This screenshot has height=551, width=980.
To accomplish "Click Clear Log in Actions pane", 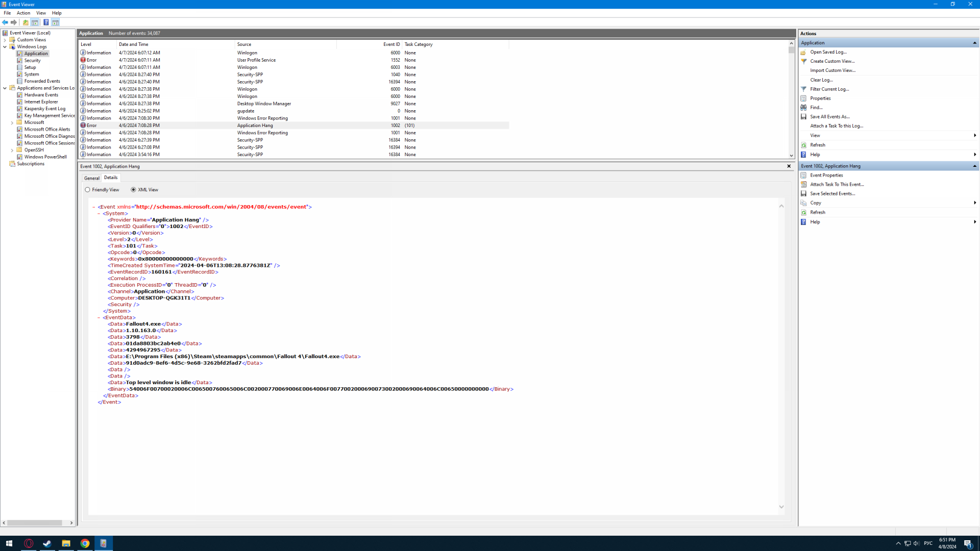I will 821,80.
